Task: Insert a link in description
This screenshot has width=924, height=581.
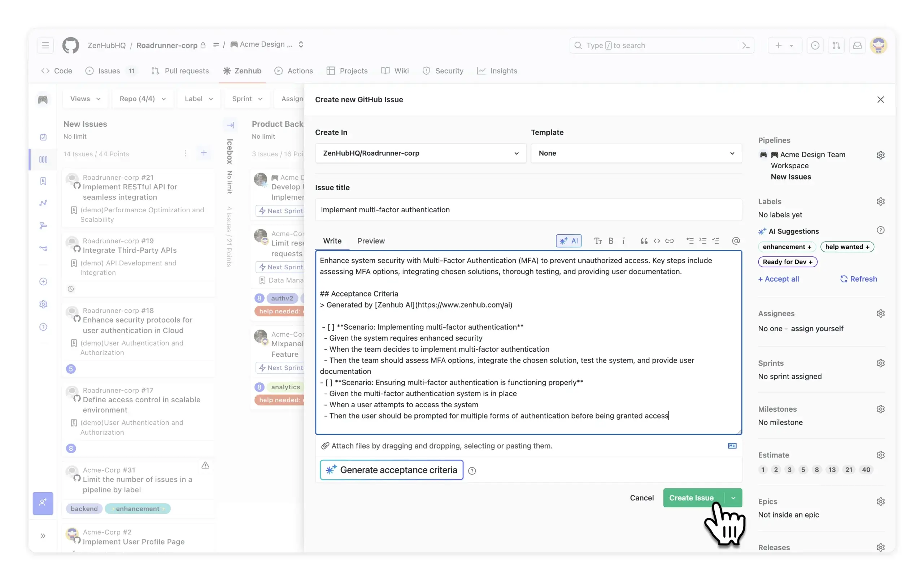Action: click(669, 241)
